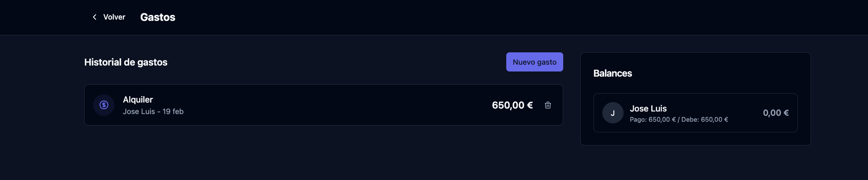
Task: Select Jose Luis name in Balances
Action: (648, 109)
